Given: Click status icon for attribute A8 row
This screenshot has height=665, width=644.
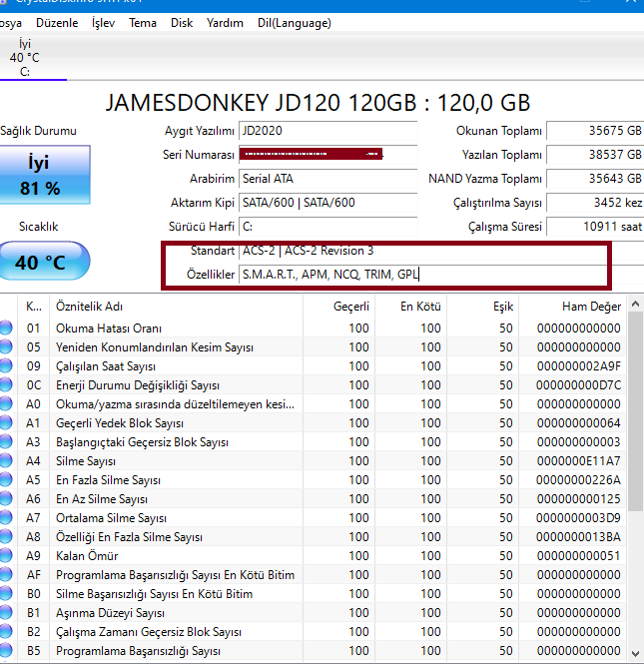Looking at the screenshot, I should pos(6,536).
